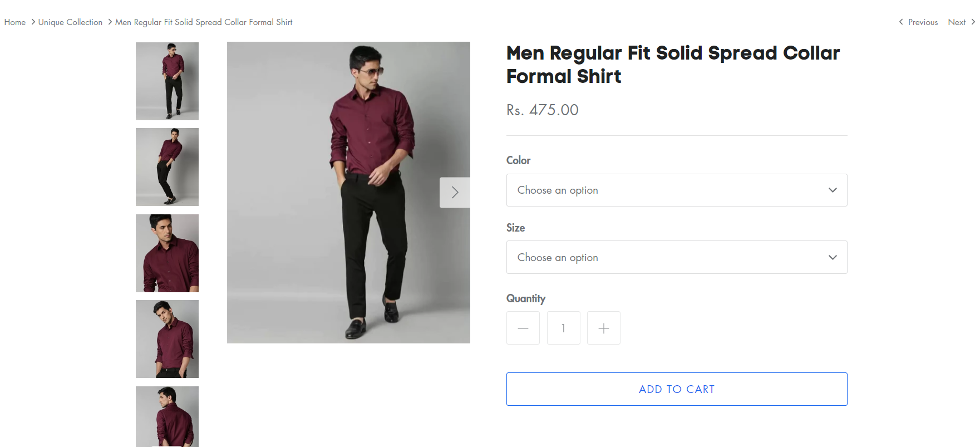The width and height of the screenshot is (980, 447).
Task: Click the quantity input field
Action: click(563, 328)
